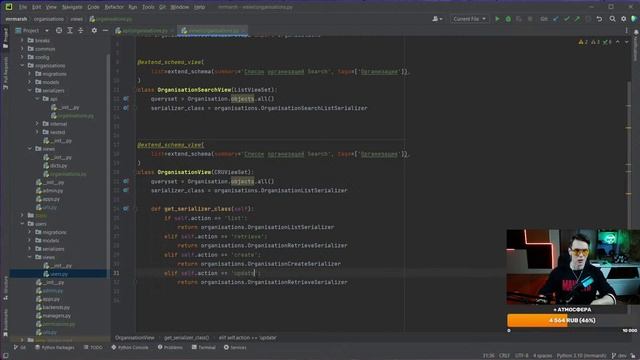This screenshot has width=640, height=360.
Task: Toggle the Structure side stripe button
Action: pyautogui.click(x=5, y=288)
